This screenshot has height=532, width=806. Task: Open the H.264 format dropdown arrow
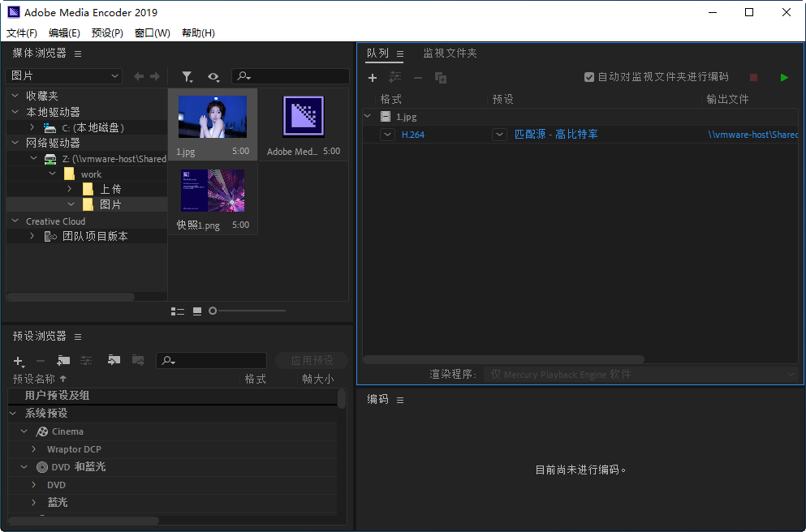pyautogui.click(x=387, y=135)
